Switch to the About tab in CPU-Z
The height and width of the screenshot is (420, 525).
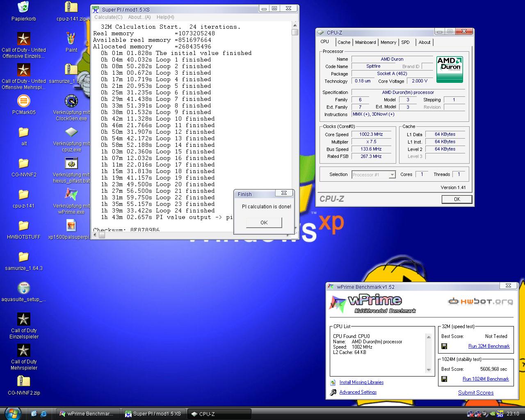click(x=425, y=42)
